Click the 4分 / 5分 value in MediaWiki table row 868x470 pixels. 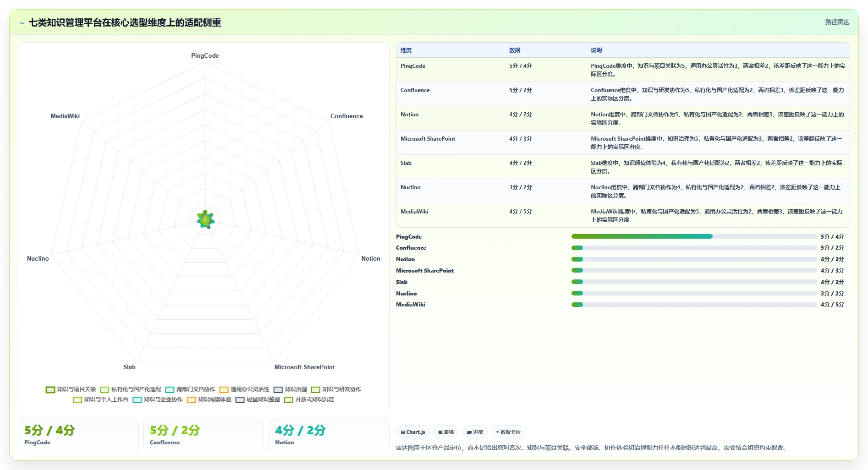[521, 212]
